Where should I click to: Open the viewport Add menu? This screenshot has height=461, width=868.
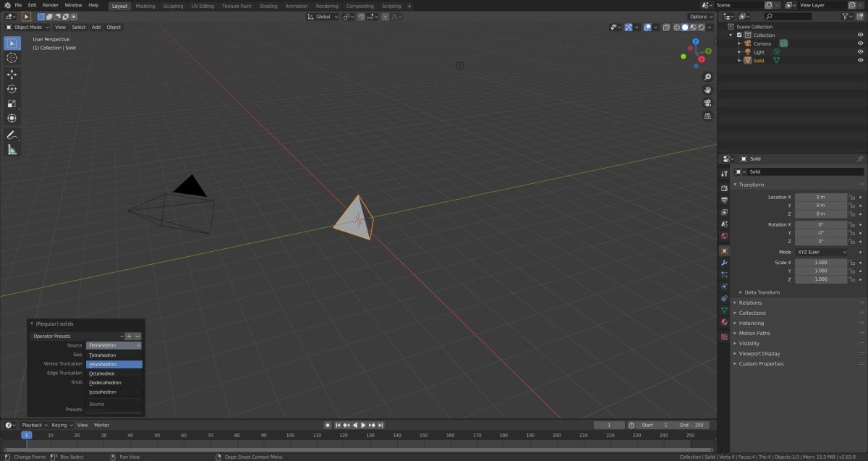(96, 28)
